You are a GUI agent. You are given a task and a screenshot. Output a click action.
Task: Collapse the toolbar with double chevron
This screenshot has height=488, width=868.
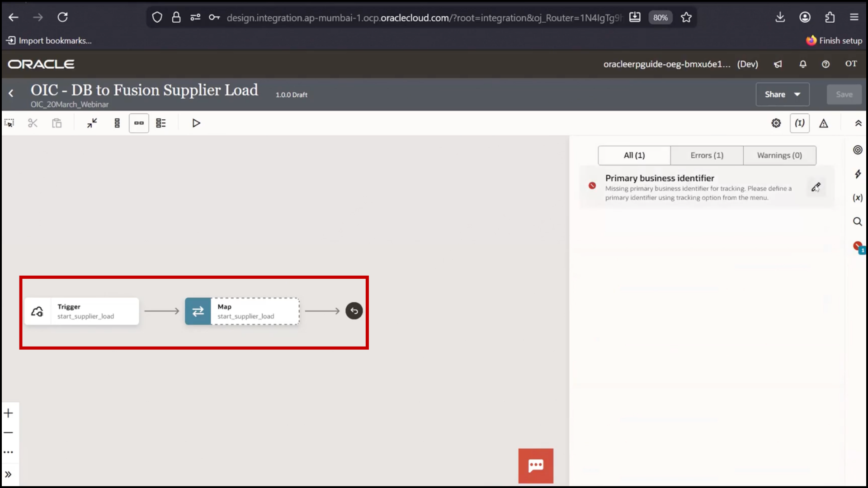858,123
